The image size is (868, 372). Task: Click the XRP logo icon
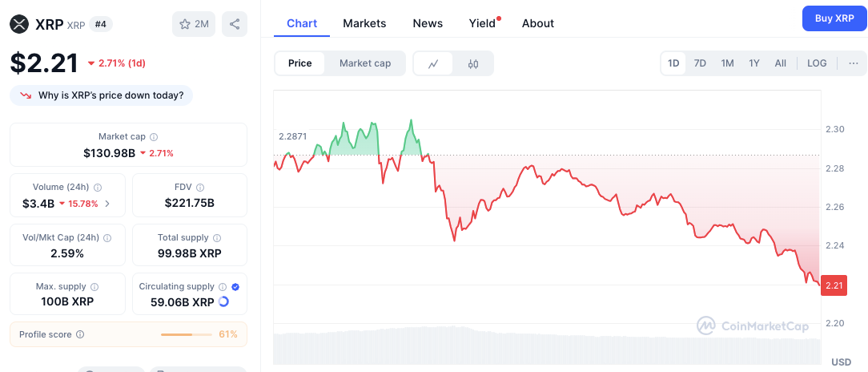pos(19,24)
